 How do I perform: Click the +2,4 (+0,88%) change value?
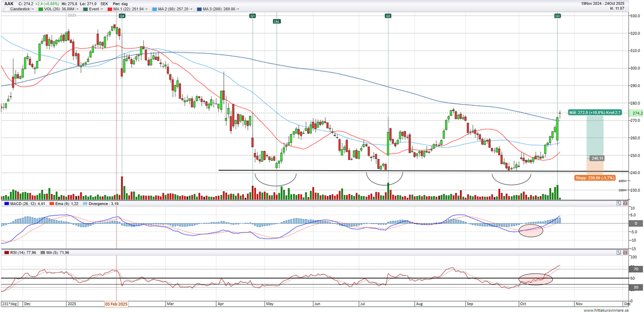coord(48,3)
